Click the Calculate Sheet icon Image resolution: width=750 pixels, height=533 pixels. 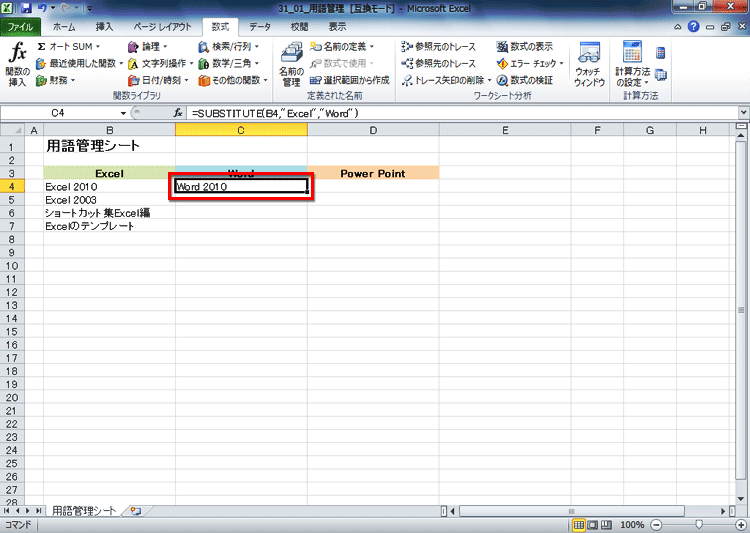[x=661, y=75]
